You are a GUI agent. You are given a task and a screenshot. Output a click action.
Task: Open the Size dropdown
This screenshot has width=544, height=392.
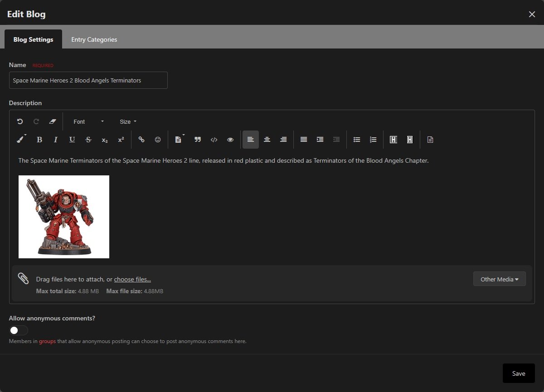(128, 121)
